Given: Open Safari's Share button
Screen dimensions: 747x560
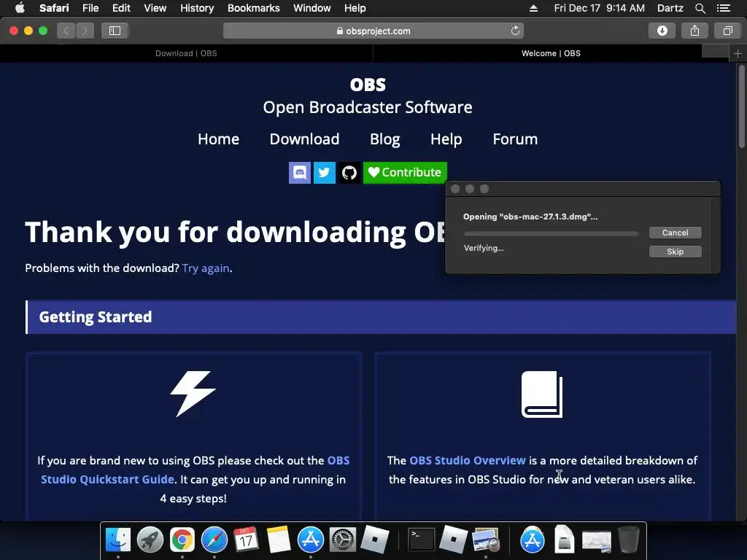Looking at the screenshot, I should (694, 31).
